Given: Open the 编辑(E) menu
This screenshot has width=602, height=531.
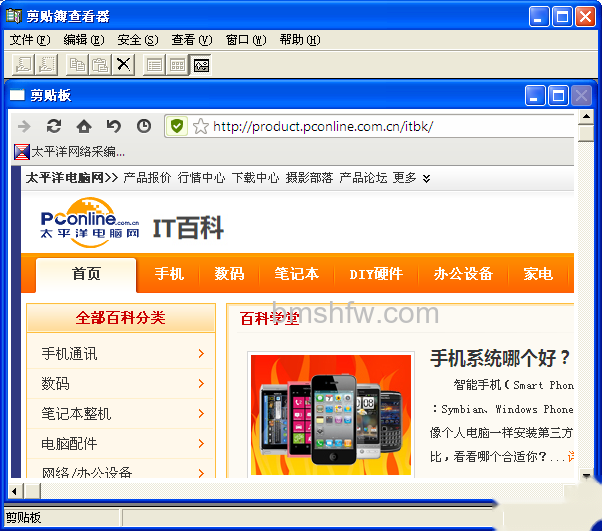Looking at the screenshot, I should (84, 40).
